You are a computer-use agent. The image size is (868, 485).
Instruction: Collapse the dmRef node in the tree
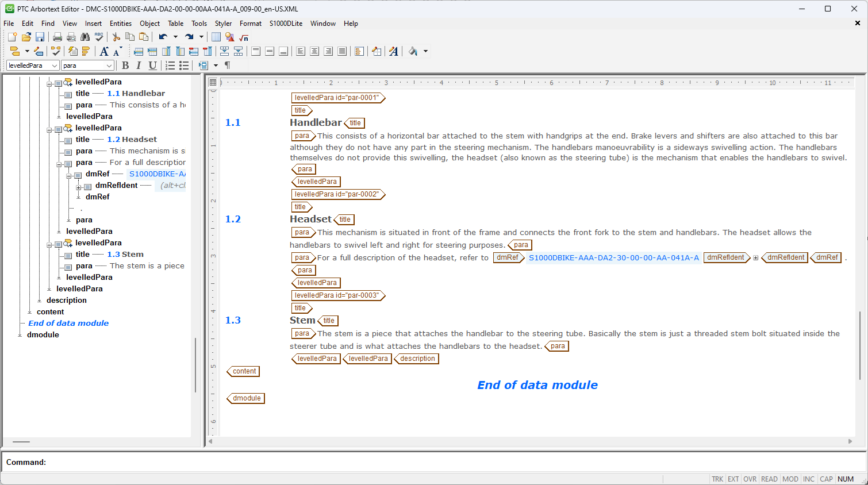[69, 175]
